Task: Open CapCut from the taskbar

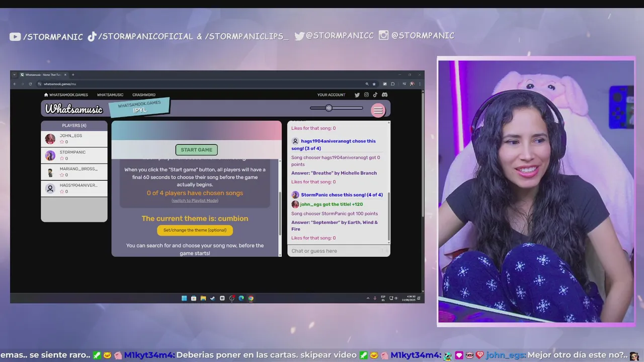Action: pyautogui.click(x=222, y=298)
